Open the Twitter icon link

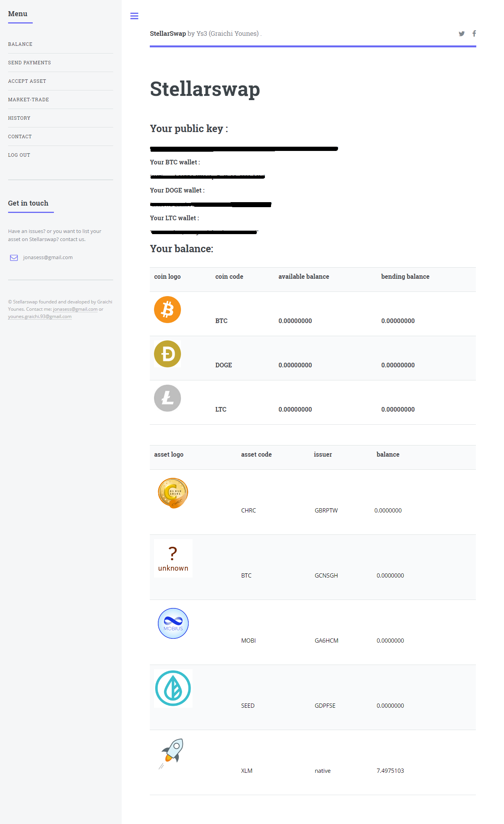tap(462, 33)
